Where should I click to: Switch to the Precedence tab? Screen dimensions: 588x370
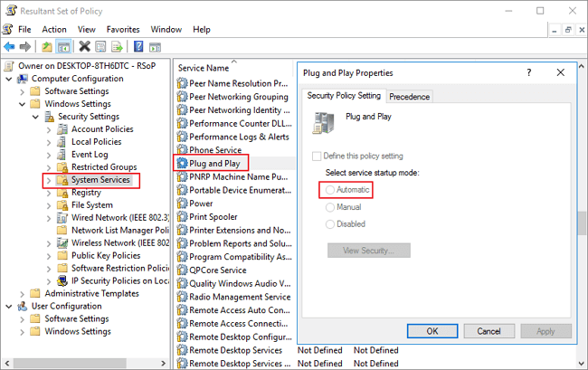click(x=410, y=97)
